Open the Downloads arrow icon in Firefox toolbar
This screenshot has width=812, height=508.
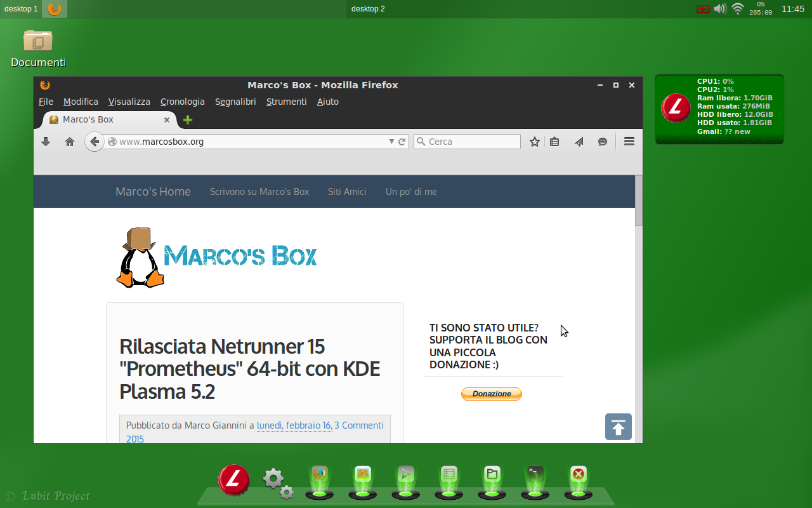pos(45,141)
